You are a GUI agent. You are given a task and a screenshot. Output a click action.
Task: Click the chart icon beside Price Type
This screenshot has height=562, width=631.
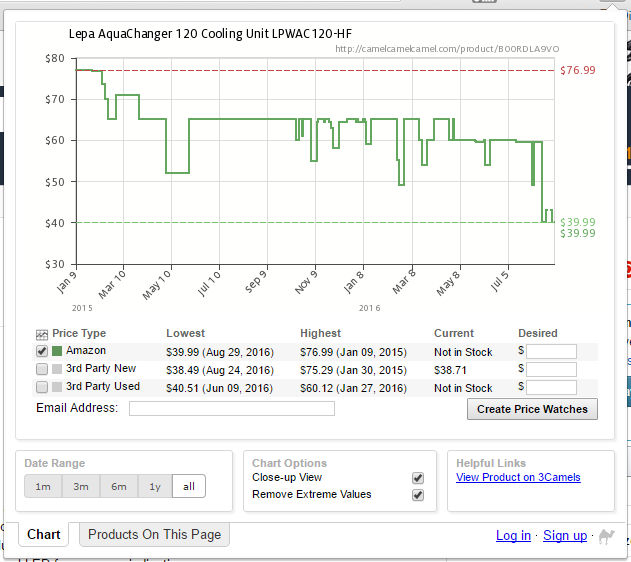pyautogui.click(x=41, y=334)
